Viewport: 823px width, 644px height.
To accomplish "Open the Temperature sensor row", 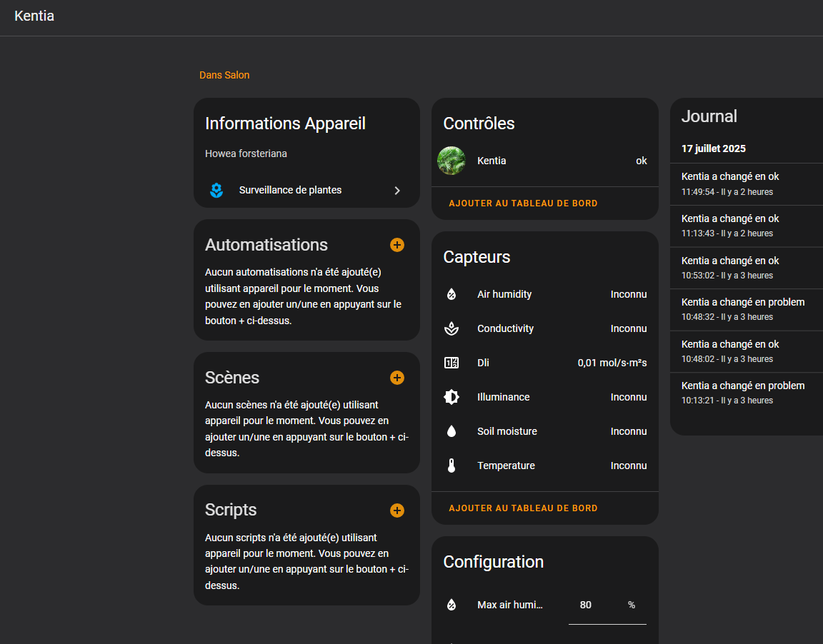I will click(x=545, y=466).
